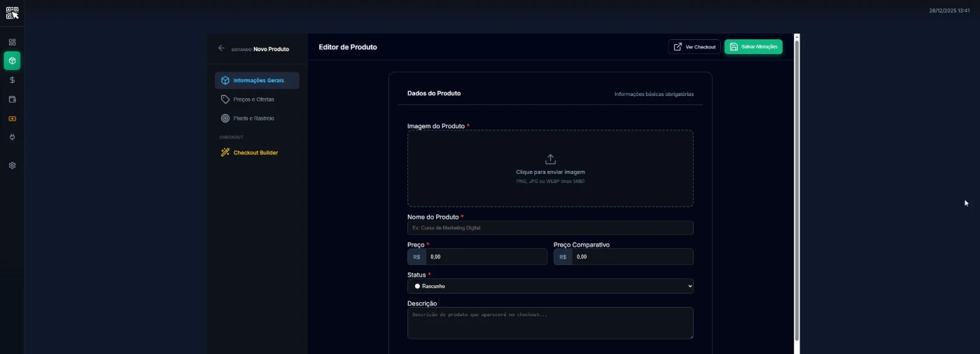
Task: Open Pixels e Rastreio section
Action: (253, 118)
